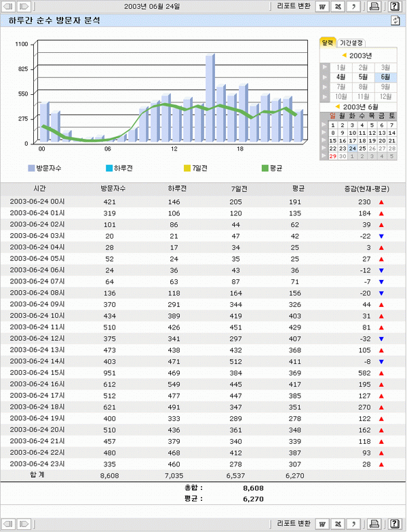Click the 방문자수 column header
Viewport: 407px width, 532px height.
coord(113,188)
